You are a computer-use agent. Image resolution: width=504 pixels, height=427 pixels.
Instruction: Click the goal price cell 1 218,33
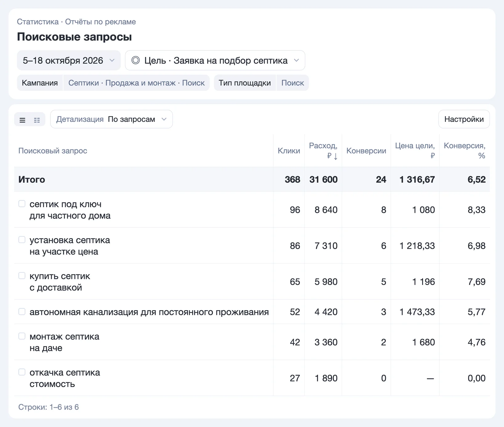(417, 246)
